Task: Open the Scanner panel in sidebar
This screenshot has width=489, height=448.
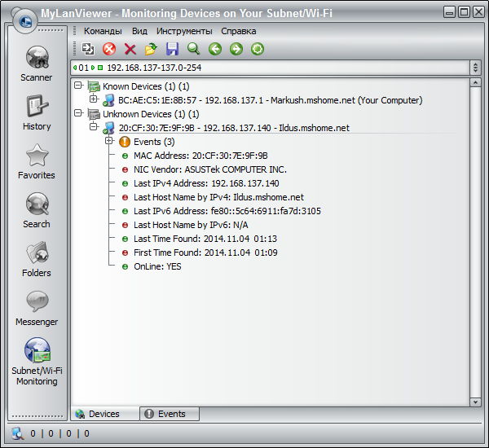Action: pyautogui.click(x=36, y=63)
